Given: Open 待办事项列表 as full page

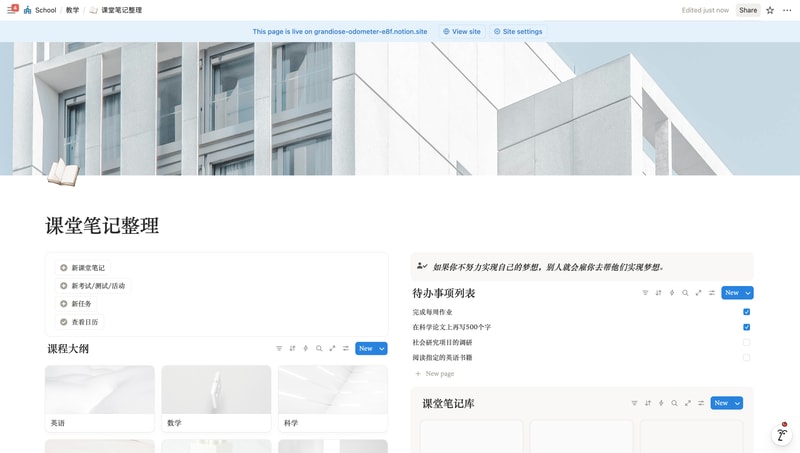Looking at the screenshot, I should click(x=698, y=293).
